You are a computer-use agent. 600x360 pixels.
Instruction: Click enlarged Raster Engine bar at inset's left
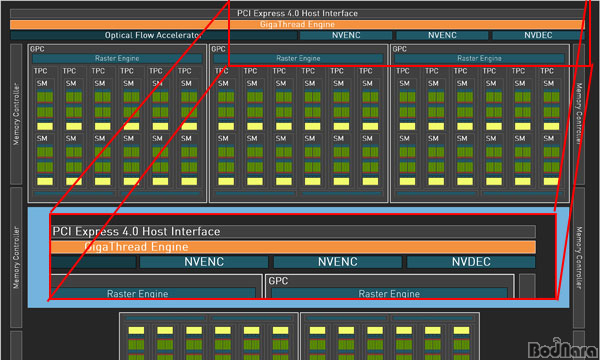tap(153, 293)
